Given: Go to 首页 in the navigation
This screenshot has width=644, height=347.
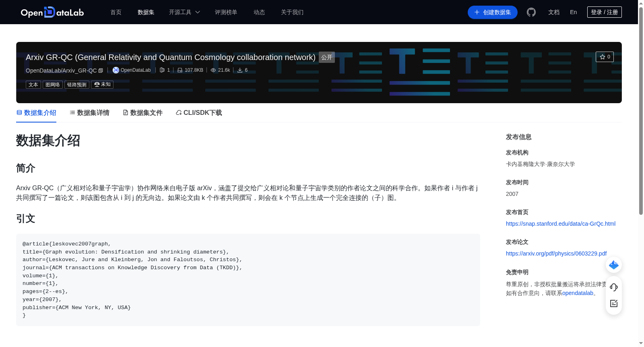Looking at the screenshot, I should point(116,12).
